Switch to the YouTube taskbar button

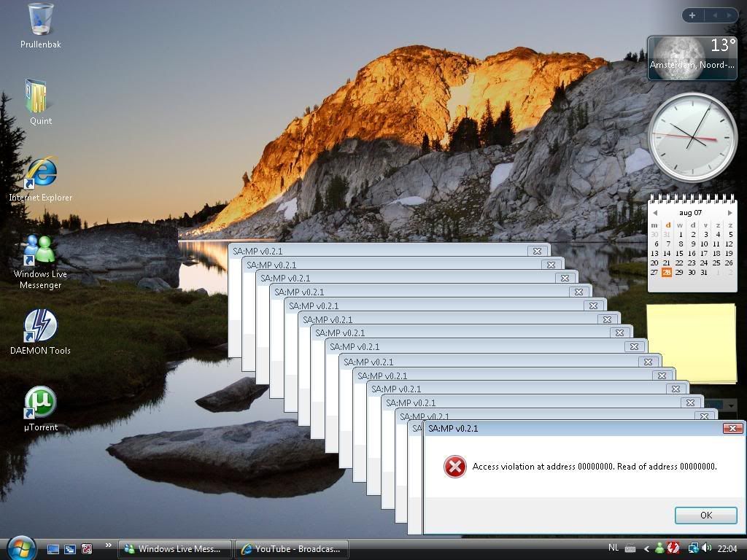click(291, 549)
